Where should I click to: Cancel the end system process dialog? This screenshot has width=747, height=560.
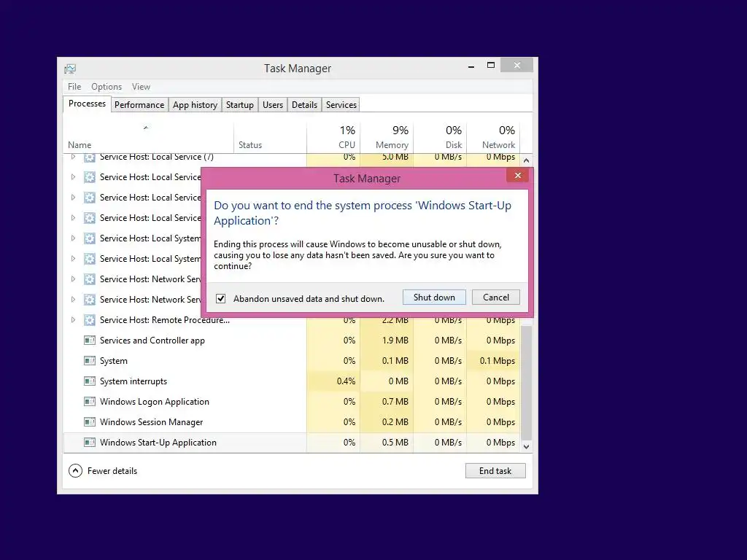pos(496,297)
